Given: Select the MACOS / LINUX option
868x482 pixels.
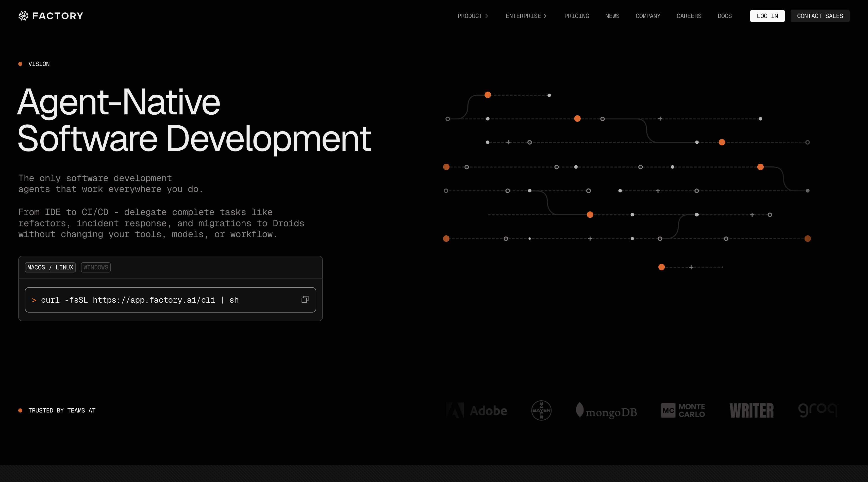Looking at the screenshot, I should pos(50,267).
